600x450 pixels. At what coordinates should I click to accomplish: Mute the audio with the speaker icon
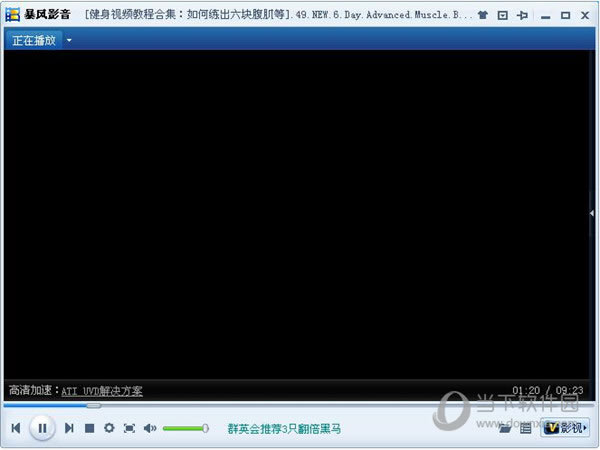150,428
